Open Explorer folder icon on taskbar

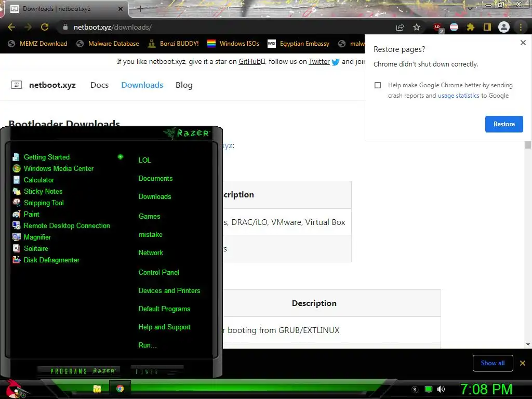(97, 389)
